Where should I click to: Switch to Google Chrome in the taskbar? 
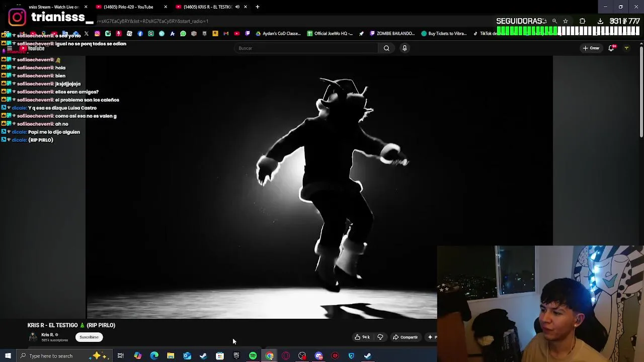point(270,356)
